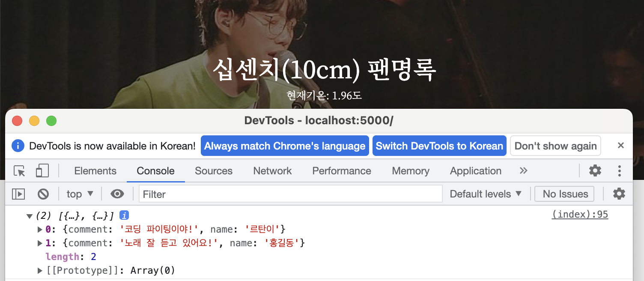
Task: Click the 현재기온: 1.96도 text
Action: (325, 95)
